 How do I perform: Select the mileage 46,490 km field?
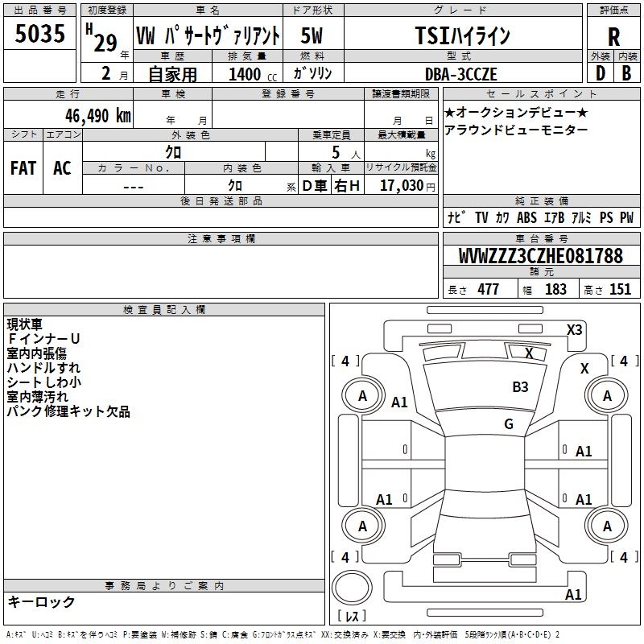point(68,115)
